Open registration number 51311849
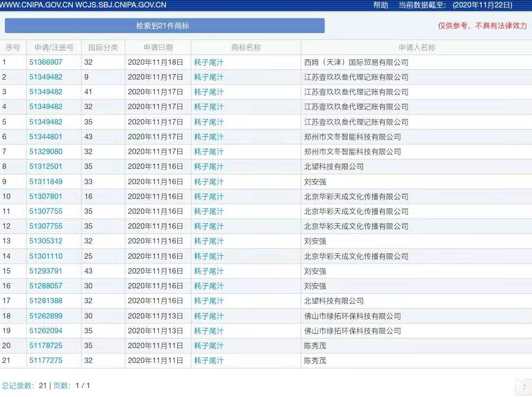The image size is (532, 397). tap(46, 181)
